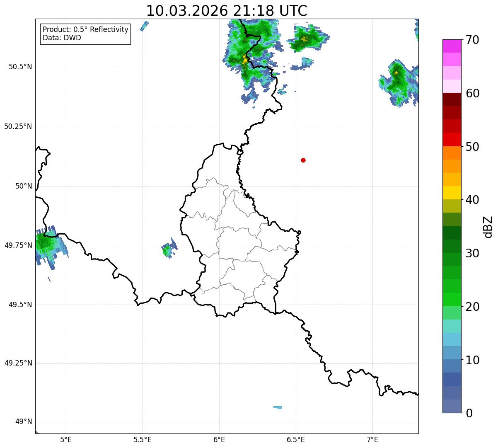Click the small radar echo near 5.65°E

[169, 248]
